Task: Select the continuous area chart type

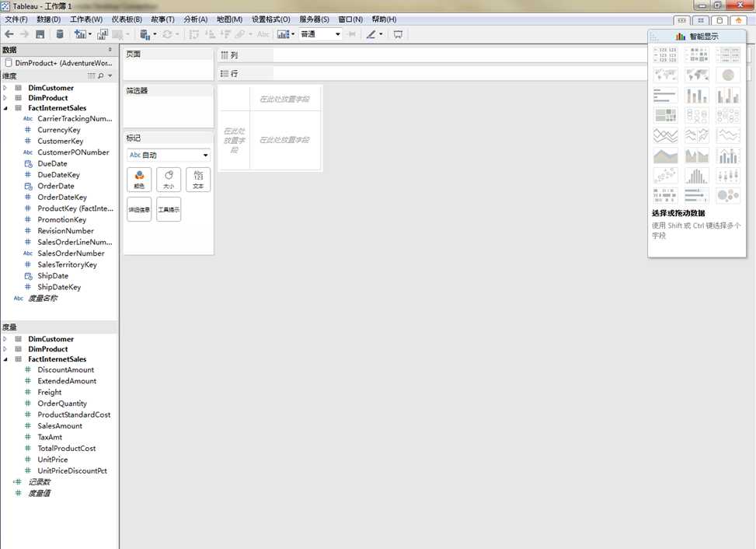Action: pyautogui.click(x=665, y=156)
